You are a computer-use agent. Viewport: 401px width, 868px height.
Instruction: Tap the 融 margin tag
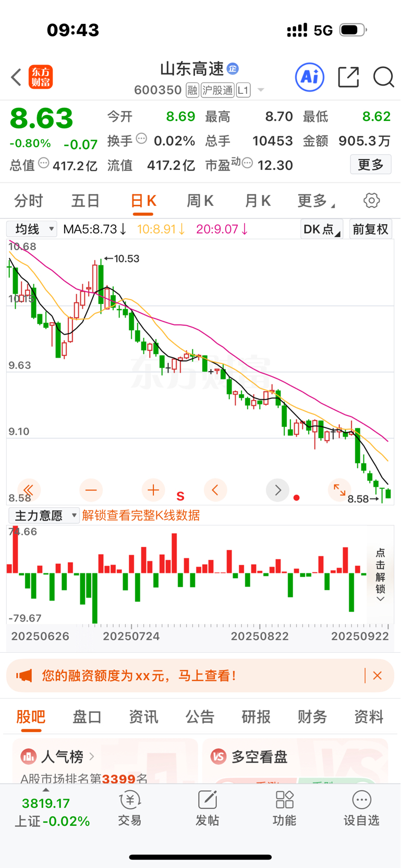tap(192, 90)
